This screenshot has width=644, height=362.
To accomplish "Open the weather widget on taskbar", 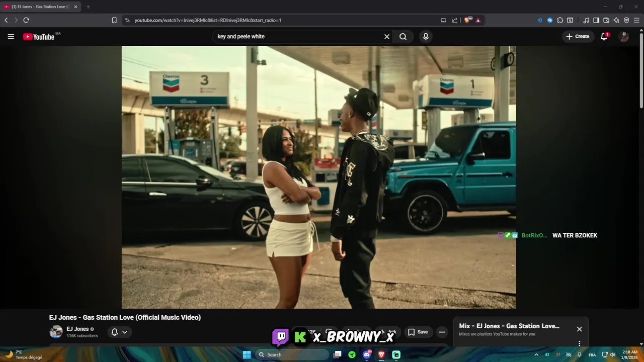I will tap(23, 354).
